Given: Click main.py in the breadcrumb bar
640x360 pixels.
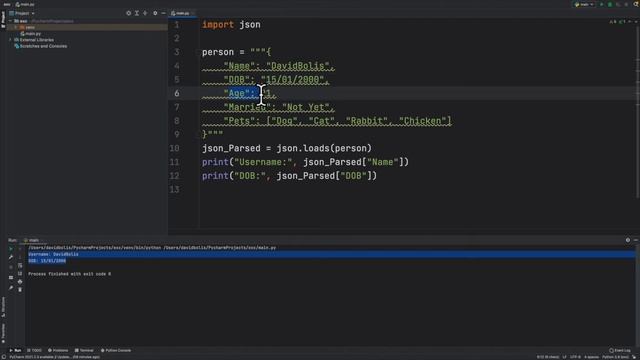Looking at the screenshot, I should click(25, 4).
